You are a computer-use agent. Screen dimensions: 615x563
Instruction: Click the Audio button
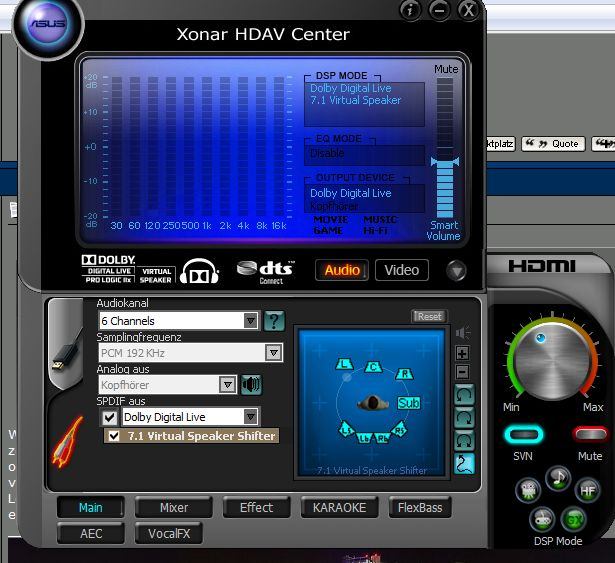coord(342,270)
